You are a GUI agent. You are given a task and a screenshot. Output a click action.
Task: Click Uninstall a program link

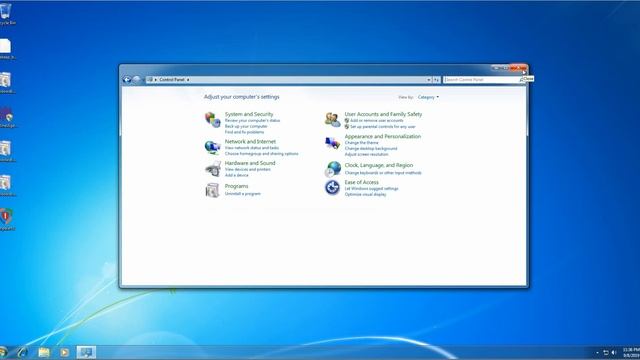(242, 193)
